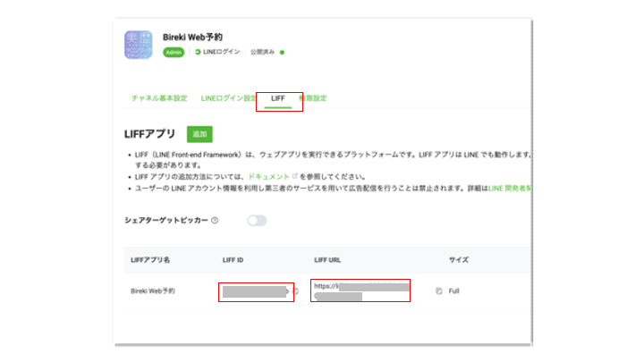Click the green 公開済み status dot
Screen dimensions: 644x362
tap(282, 53)
